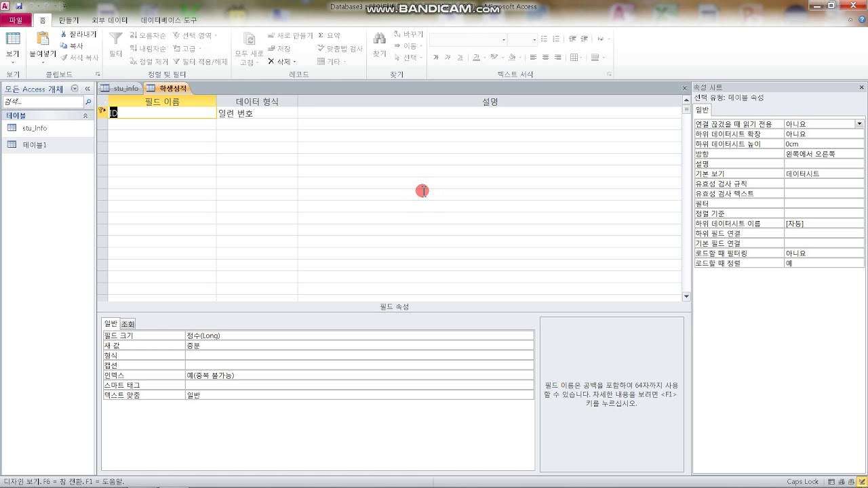This screenshot has height=488, width=868.
Task: Click 바꾸기 (Replace) in the ribbon
Action: pos(408,34)
